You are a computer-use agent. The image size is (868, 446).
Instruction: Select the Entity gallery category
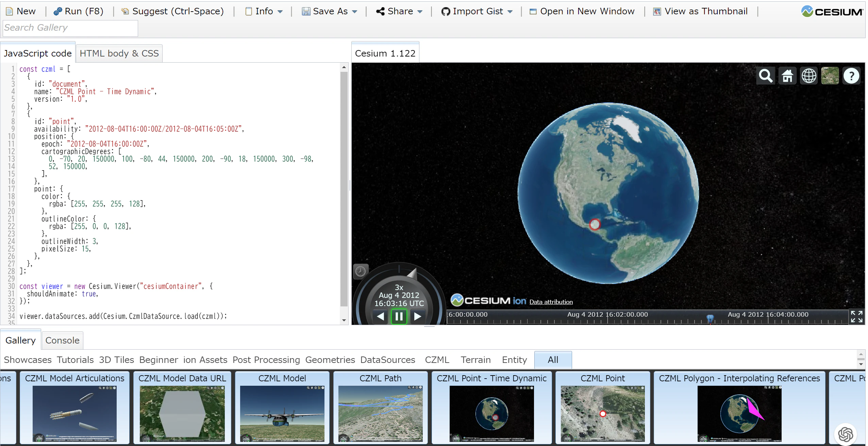(514, 360)
